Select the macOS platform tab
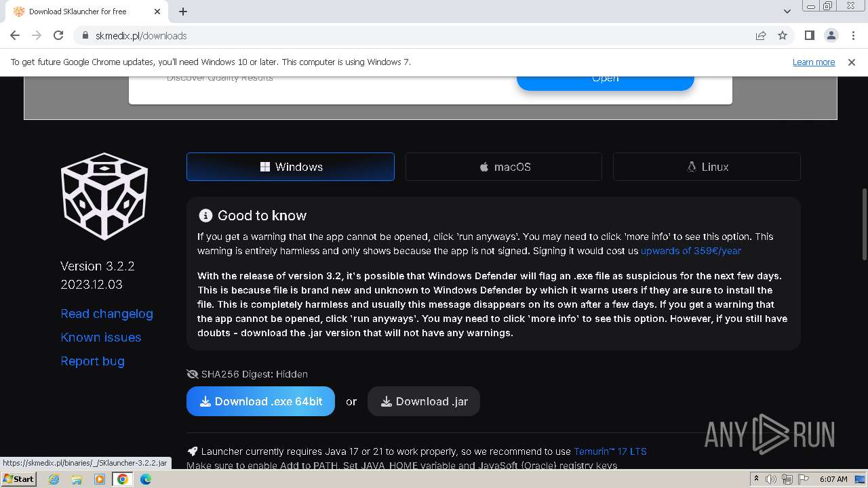Image resolution: width=868 pixels, height=488 pixels. [x=504, y=167]
